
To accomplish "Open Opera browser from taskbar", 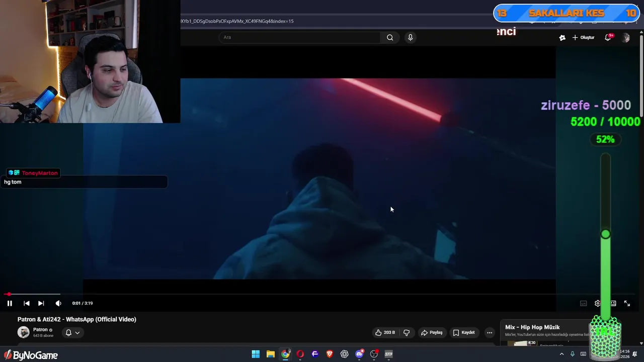I will (300, 354).
